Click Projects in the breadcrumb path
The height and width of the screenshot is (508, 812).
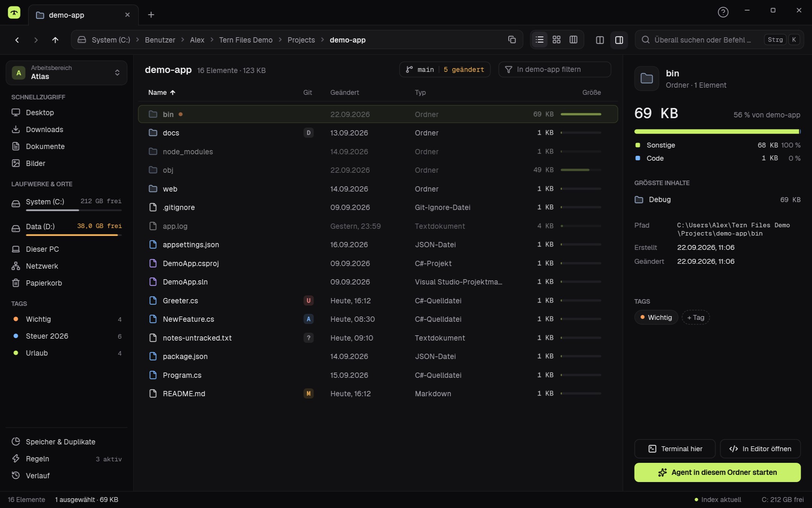click(301, 40)
